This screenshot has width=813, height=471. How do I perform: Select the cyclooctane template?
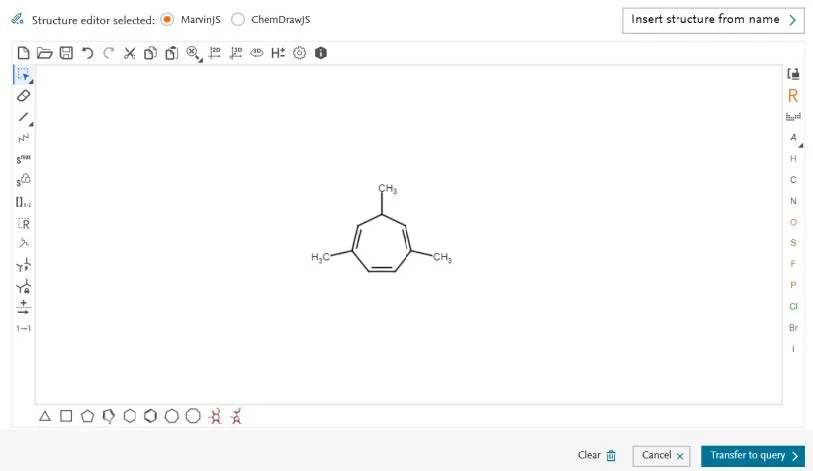tap(193, 416)
